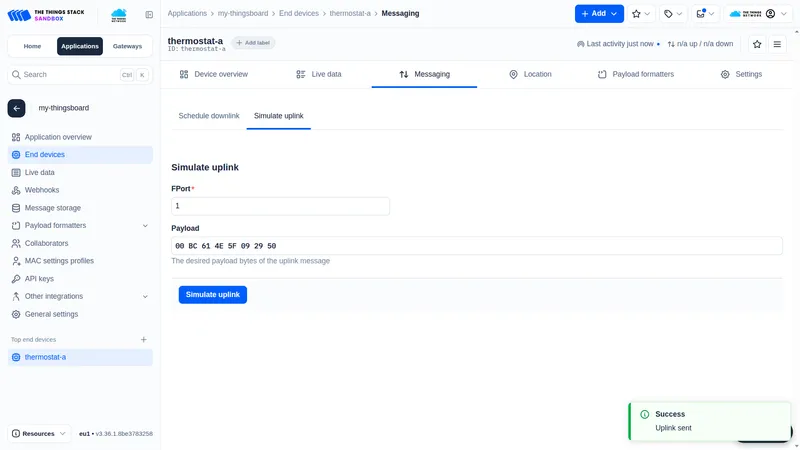Open the labels tag dropdown in header
Viewport: 800px width, 450px height.
point(673,14)
